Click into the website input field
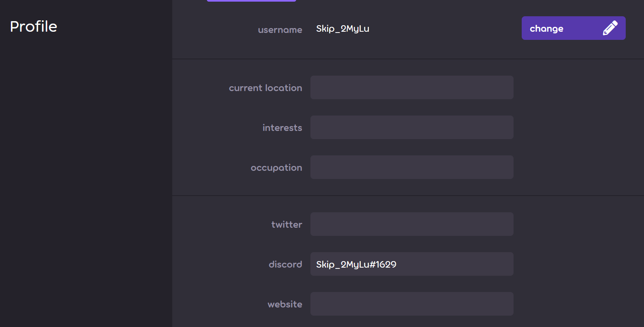 coord(412,304)
